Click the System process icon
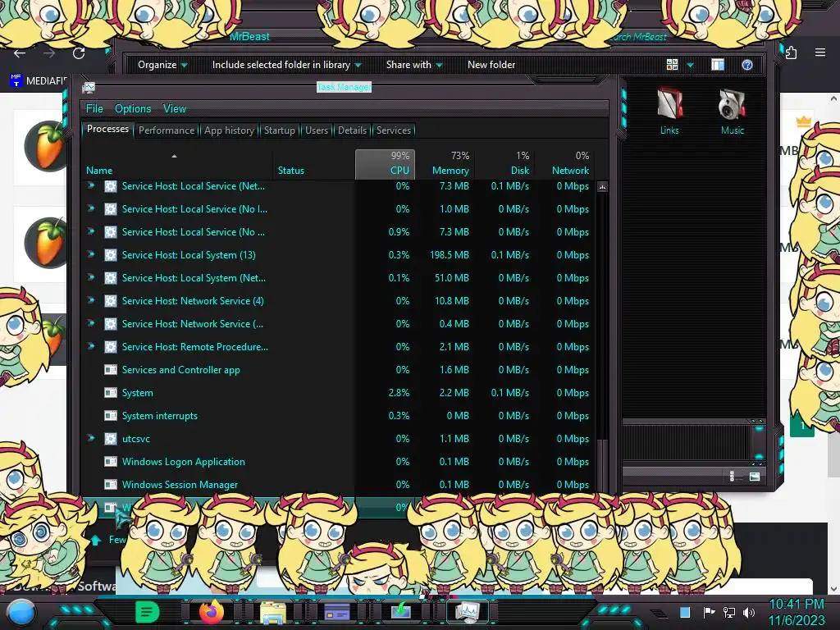This screenshot has width=840, height=630. click(111, 393)
